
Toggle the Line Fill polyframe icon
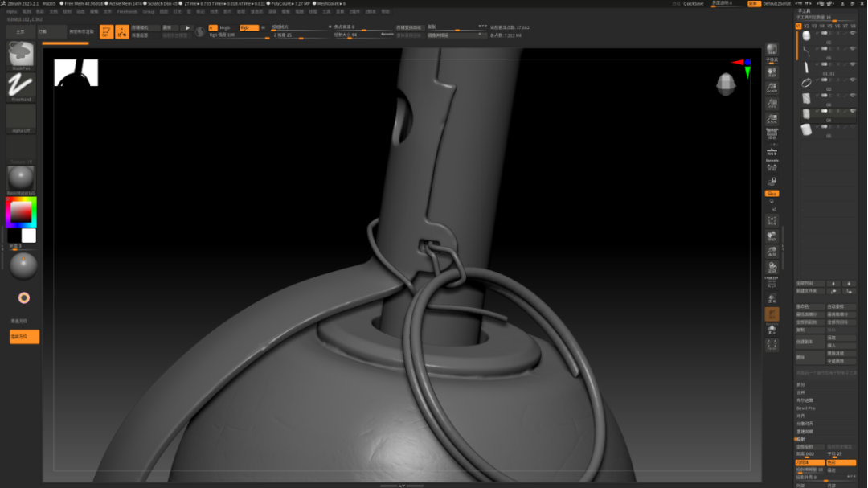click(x=772, y=282)
